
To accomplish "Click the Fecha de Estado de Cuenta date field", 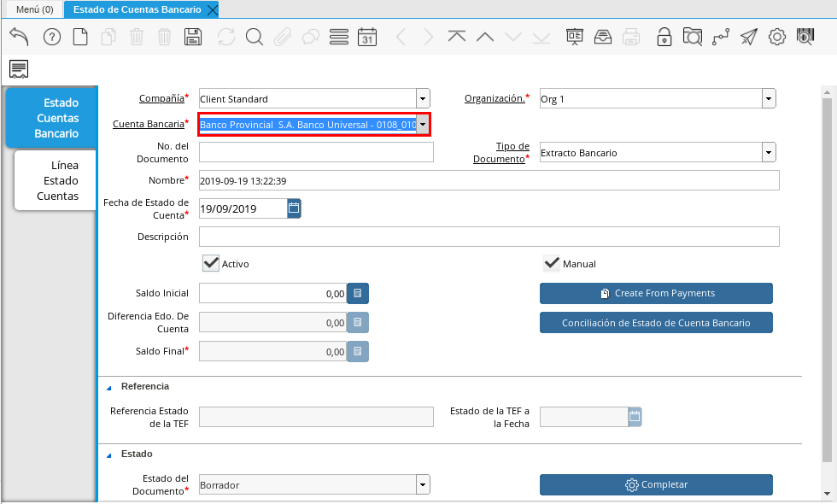I will 243,208.
